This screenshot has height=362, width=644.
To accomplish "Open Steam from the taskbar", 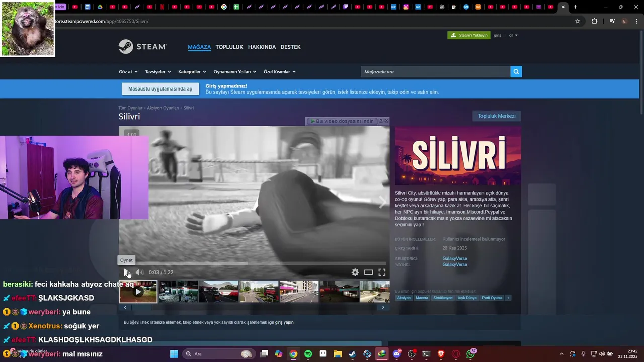I will point(352,354).
